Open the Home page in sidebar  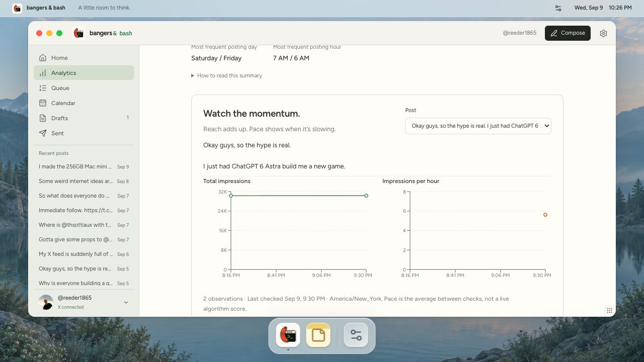tap(84, 58)
